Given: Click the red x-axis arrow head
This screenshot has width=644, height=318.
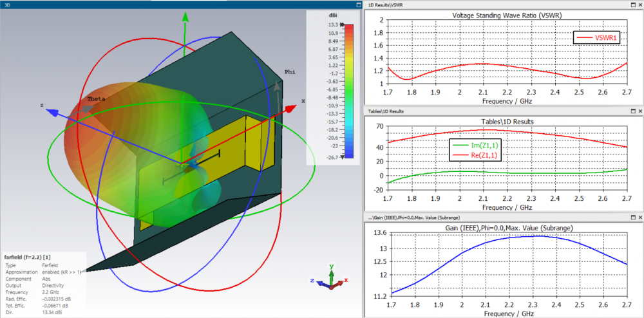Looking at the screenshot, I should tap(290, 109).
